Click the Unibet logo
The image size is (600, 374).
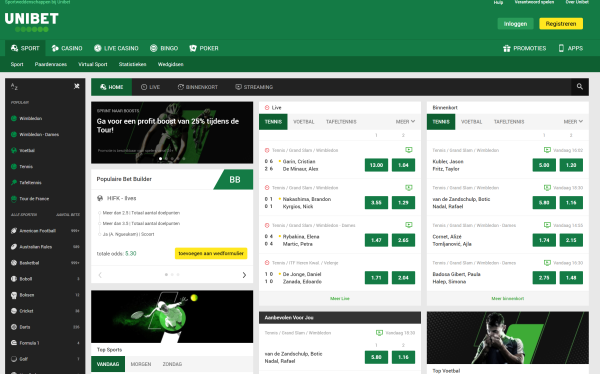coord(32,22)
